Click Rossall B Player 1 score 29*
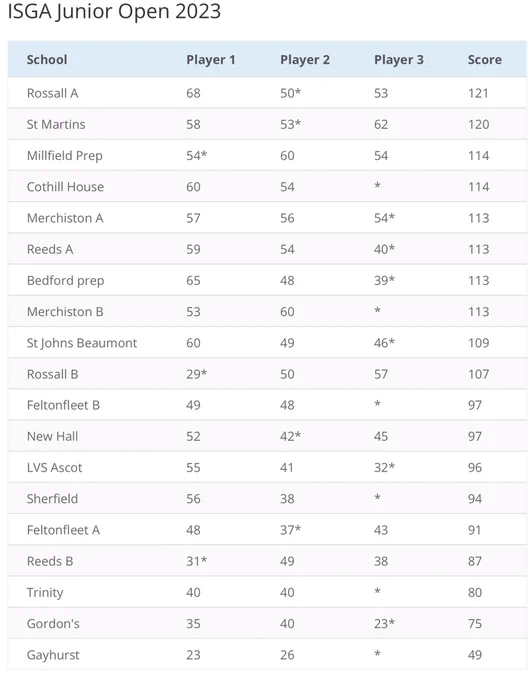Image resolution: width=531 pixels, height=680 pixels. click(x=197, y=374)
